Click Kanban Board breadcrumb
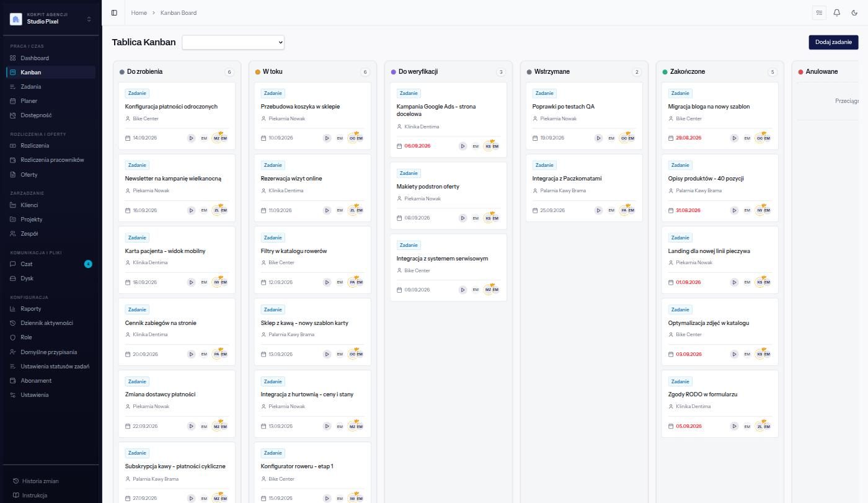Viewport: 868px width, 503px height. [179, 12]
